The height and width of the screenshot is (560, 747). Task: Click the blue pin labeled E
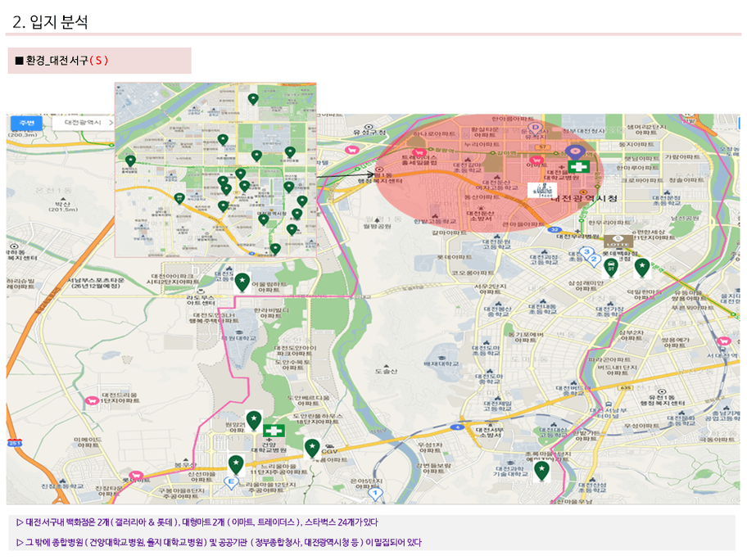[231, 482]
